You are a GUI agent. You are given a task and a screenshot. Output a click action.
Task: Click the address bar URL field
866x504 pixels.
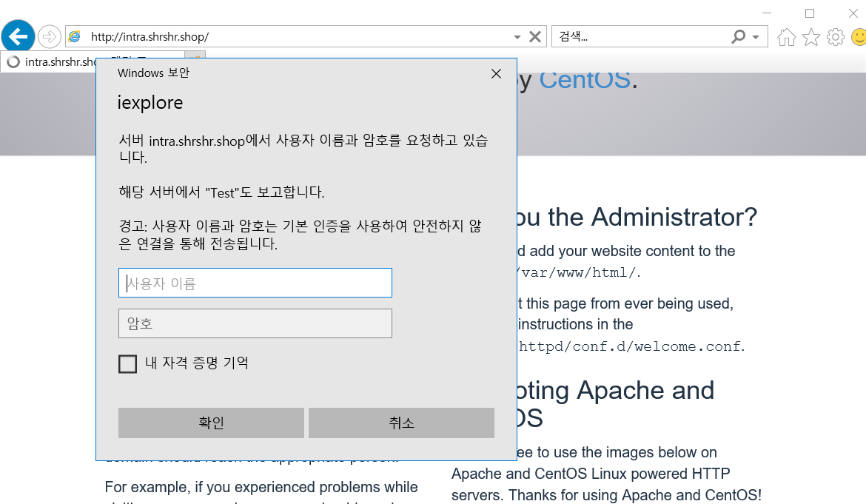click(x=298, y=36)
